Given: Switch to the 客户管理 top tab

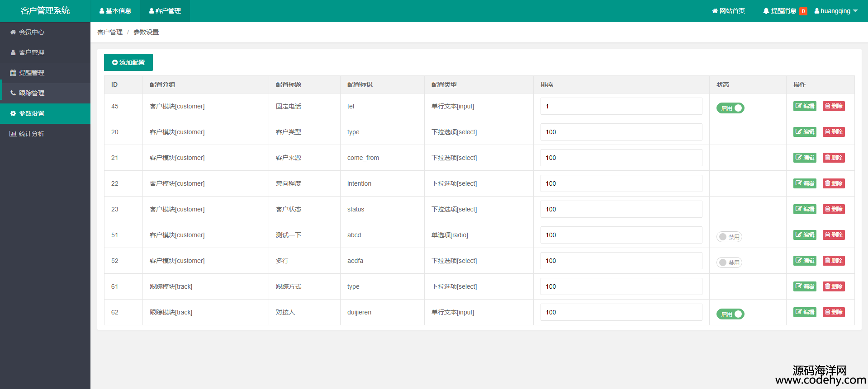Looking at the screenshot, I should 165,11.
